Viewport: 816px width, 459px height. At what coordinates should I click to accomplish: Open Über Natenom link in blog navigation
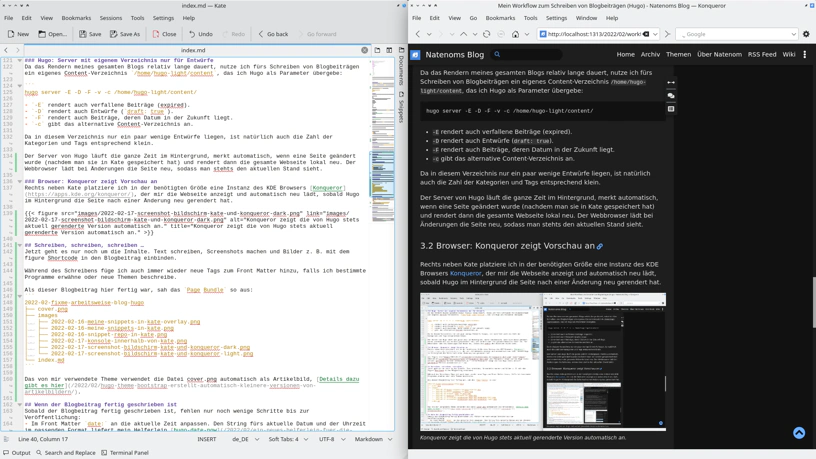[x=719, y=54]
